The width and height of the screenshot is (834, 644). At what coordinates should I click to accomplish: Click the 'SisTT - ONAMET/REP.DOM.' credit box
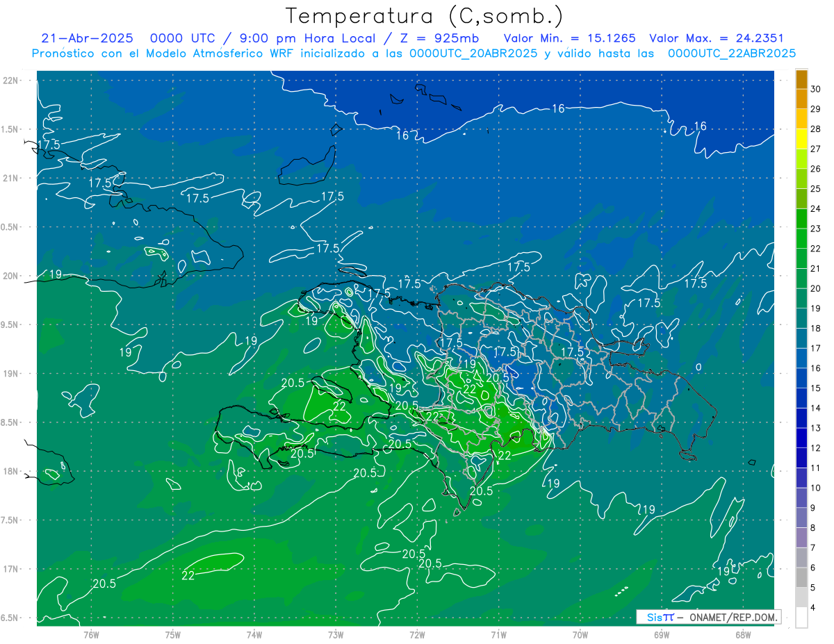pyautogui.click(x=709, y=617)
